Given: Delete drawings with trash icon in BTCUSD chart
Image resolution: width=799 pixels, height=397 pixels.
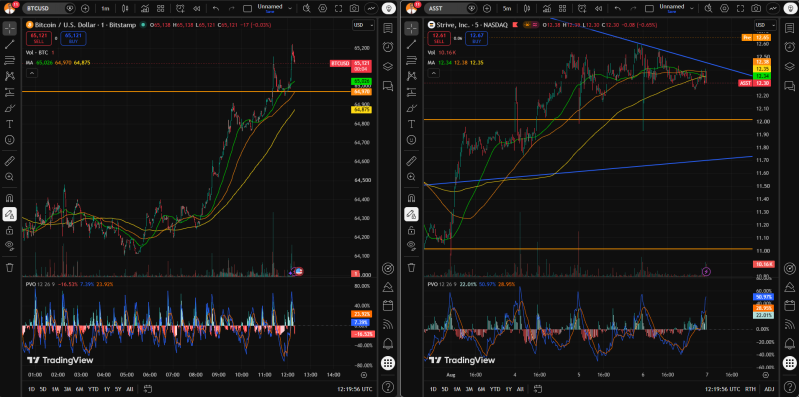Looking at the screenshot, I should pos(9,267).
